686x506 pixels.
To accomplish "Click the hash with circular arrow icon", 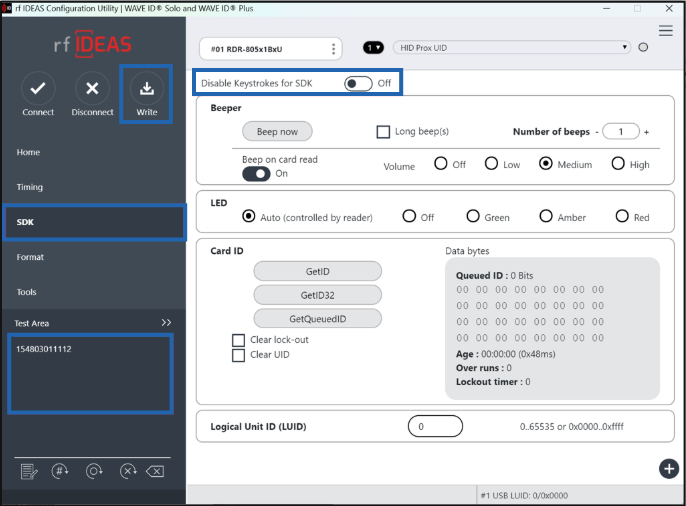I will (x=60, y=471).
